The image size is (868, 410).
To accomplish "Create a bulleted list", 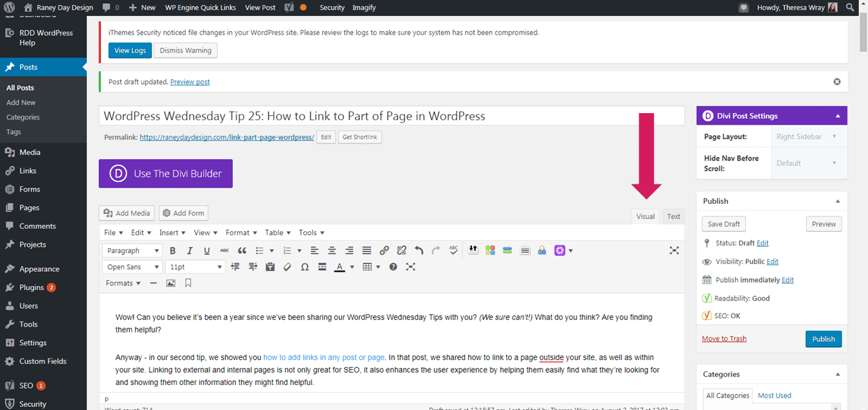I will tap(260, 251).
